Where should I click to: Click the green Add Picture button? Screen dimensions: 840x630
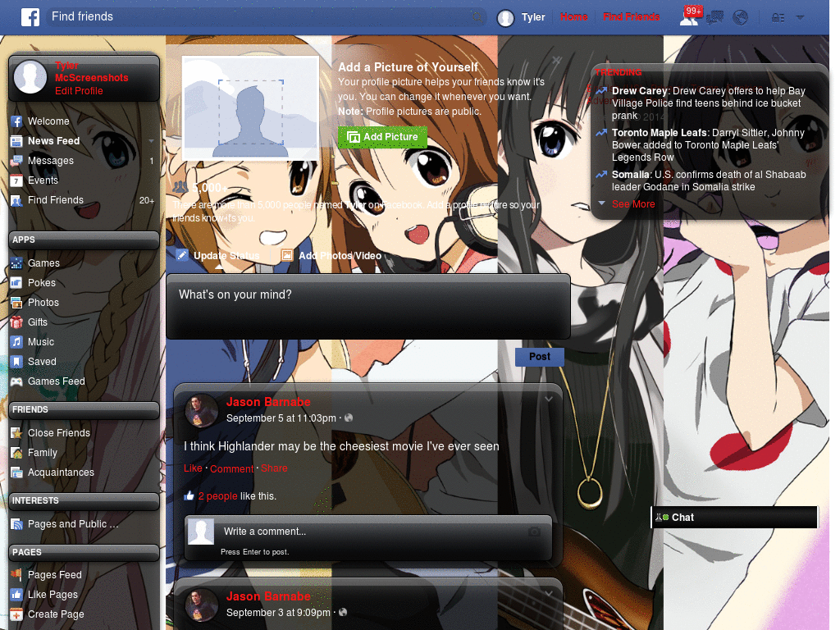(382, 137)
